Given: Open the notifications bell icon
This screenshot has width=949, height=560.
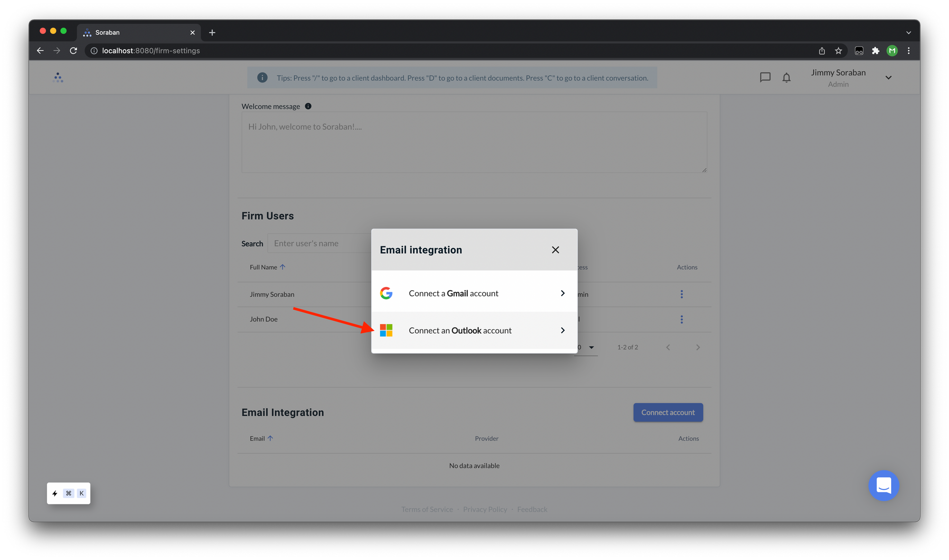Looking at the screenshot, I should coord(786,77).
